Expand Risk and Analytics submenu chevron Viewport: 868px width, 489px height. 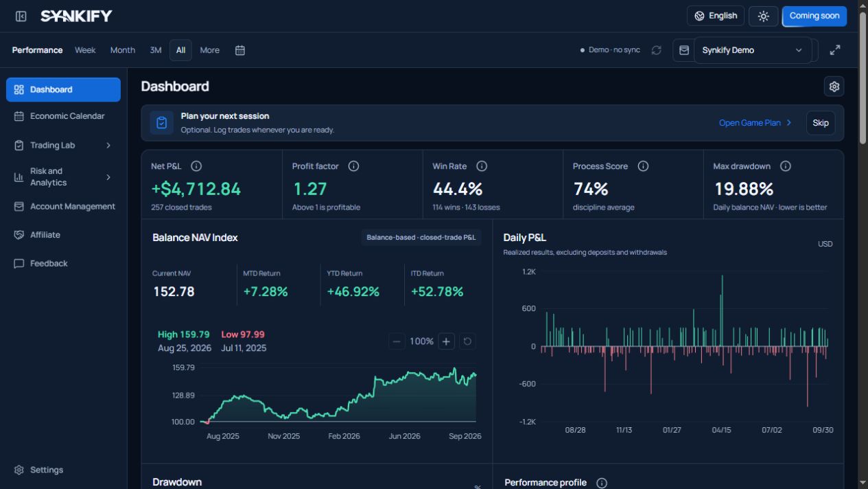(108, 177)
